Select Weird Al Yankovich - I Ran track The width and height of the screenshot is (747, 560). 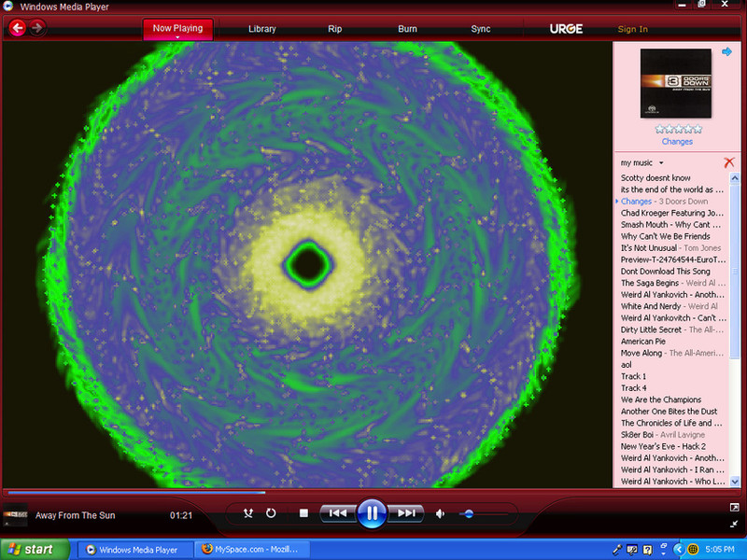671,469
